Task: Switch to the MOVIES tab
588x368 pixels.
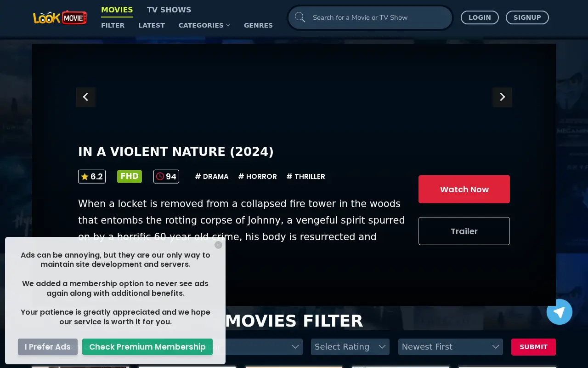Action: click(x=117, y=10)
